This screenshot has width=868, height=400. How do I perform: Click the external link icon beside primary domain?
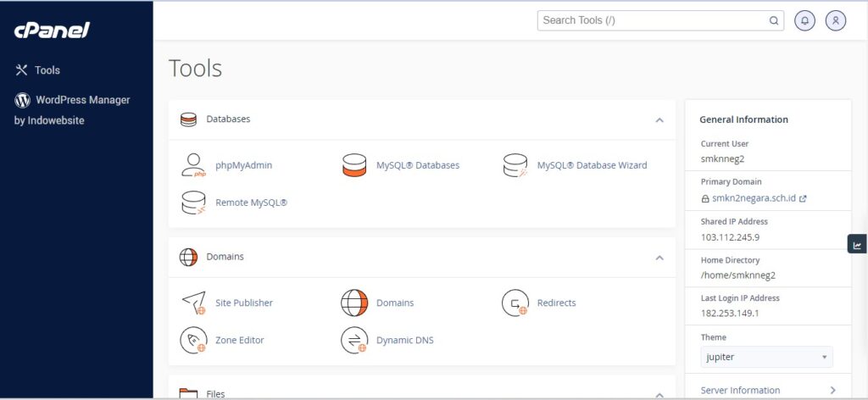803,198
